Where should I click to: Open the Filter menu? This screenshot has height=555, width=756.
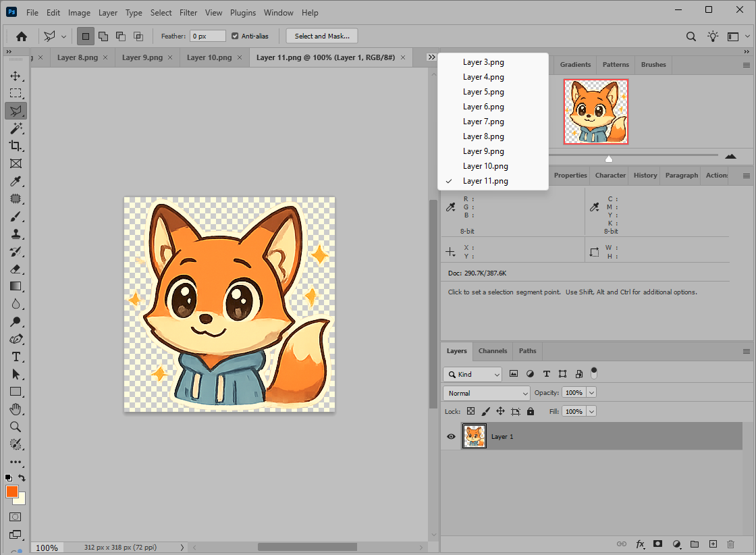pos(188,13)
